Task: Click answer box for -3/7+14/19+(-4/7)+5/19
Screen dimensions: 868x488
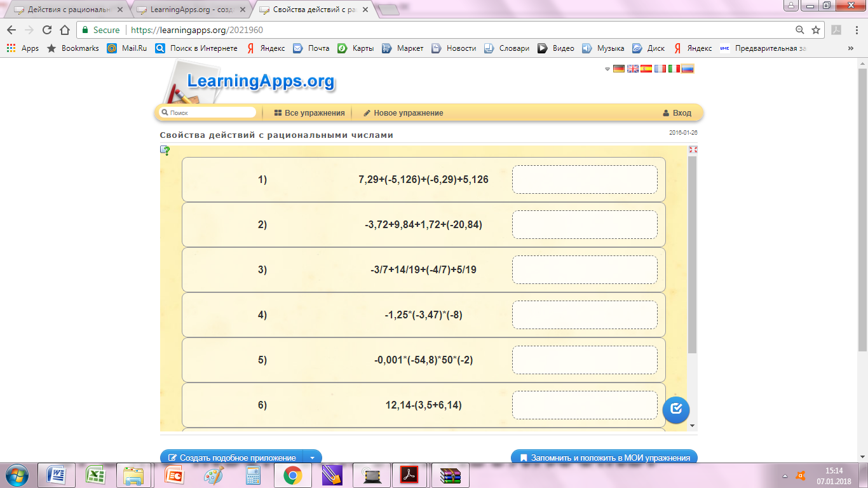Action: pyautogui.click(x=585, y=269)
